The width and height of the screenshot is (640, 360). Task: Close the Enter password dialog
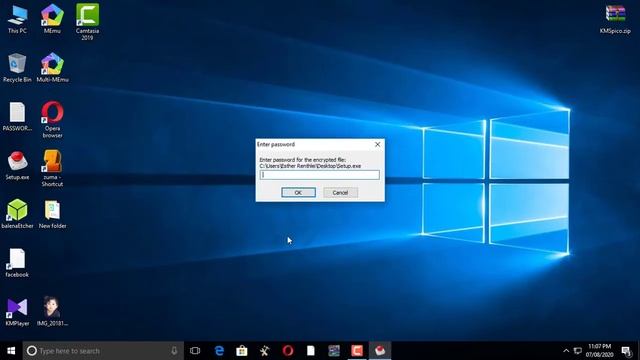tap(378, 144)
